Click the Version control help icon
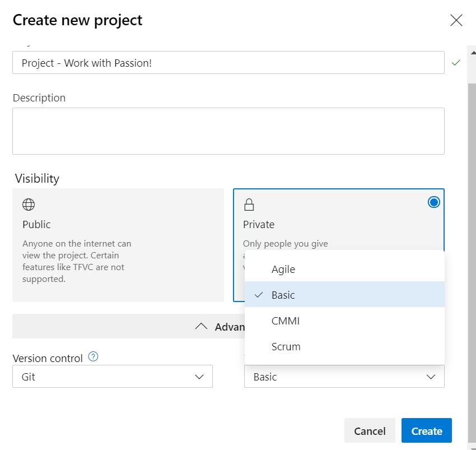 click(x=94, y=356)
